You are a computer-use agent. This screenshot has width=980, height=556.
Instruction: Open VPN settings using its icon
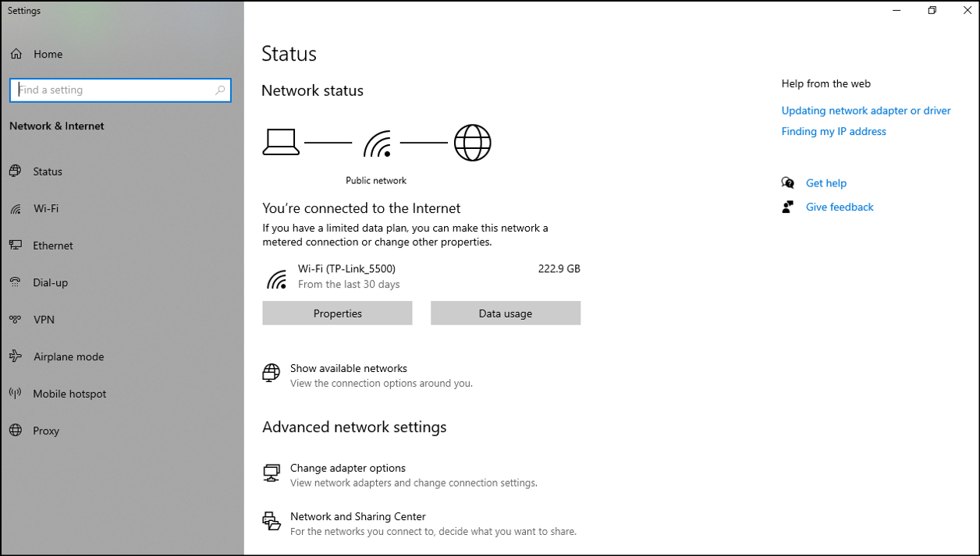click(16, 320)
